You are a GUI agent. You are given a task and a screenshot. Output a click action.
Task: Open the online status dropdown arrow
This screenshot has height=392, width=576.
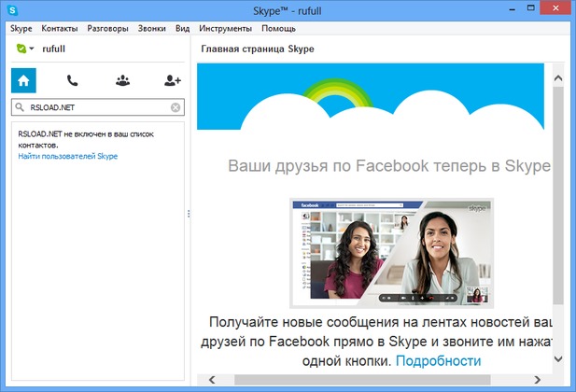(x=32, y=49)
